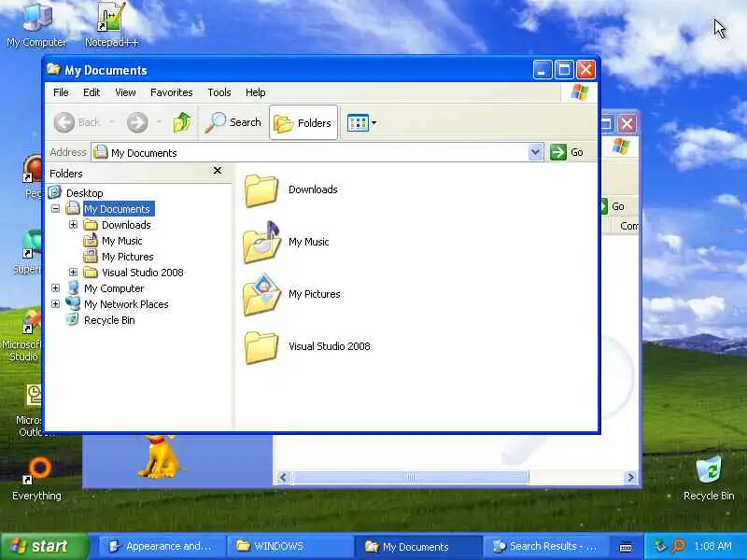This screenshot has width=747, height=560.
Task: Collapse the My Documents tree node
Action: click(x=56, y=208)
